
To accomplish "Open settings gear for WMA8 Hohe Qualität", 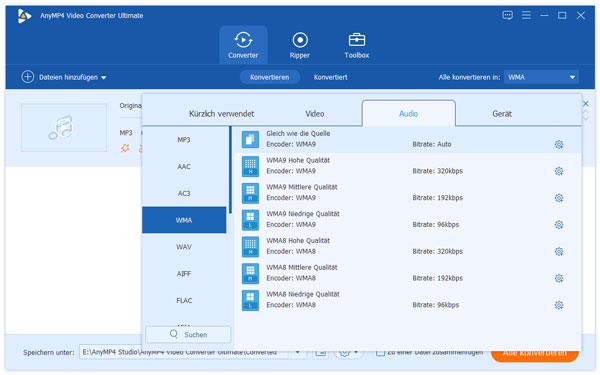I will (559, 251).
